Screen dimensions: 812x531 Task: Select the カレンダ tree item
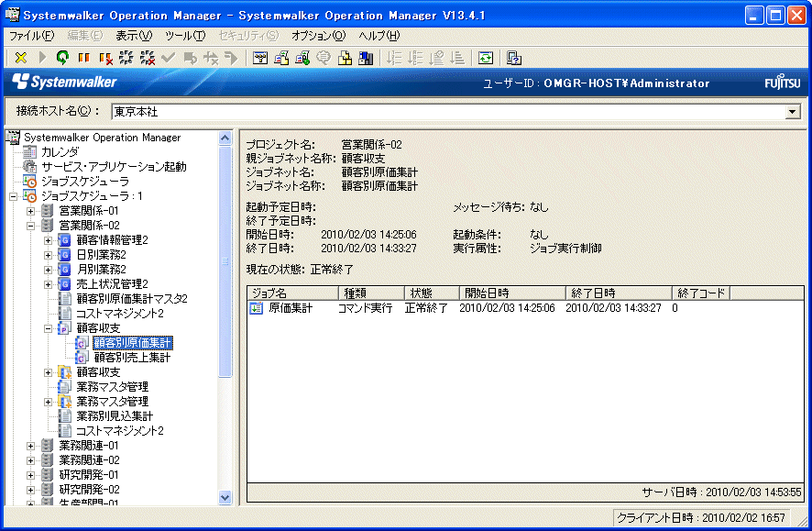point(60,152)
